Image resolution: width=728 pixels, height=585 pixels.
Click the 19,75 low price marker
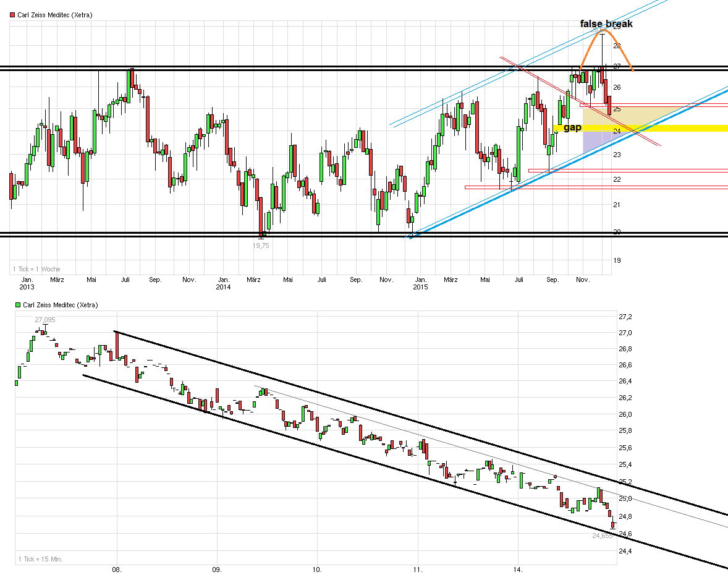click(260, 246)
